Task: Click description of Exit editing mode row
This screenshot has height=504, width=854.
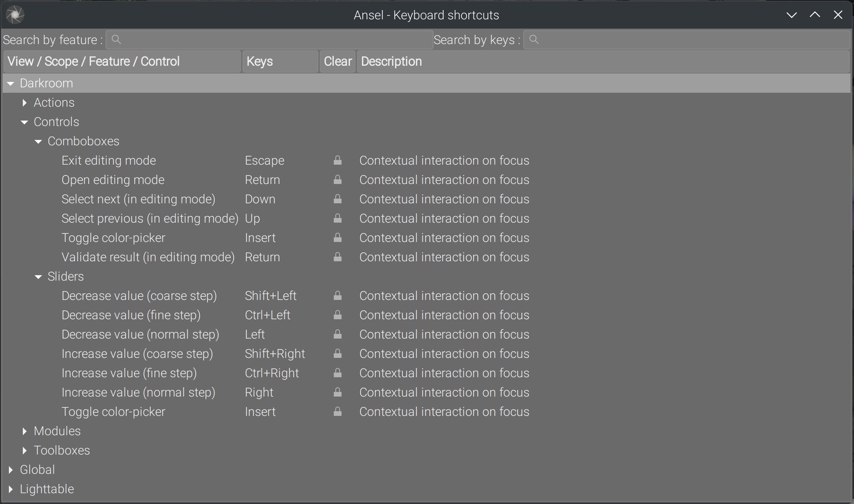Action: pyautogui.click(x=444, y=161)
